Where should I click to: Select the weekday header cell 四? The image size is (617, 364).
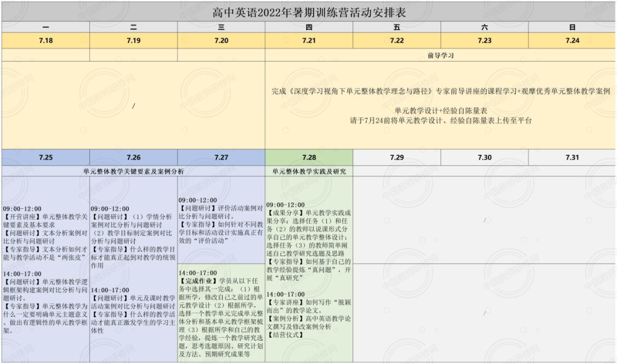[308, 27]
